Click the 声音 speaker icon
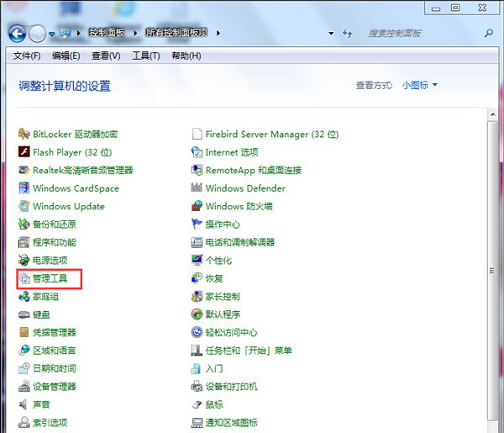Viewport: 504px width, 433px height. [24, 404]
